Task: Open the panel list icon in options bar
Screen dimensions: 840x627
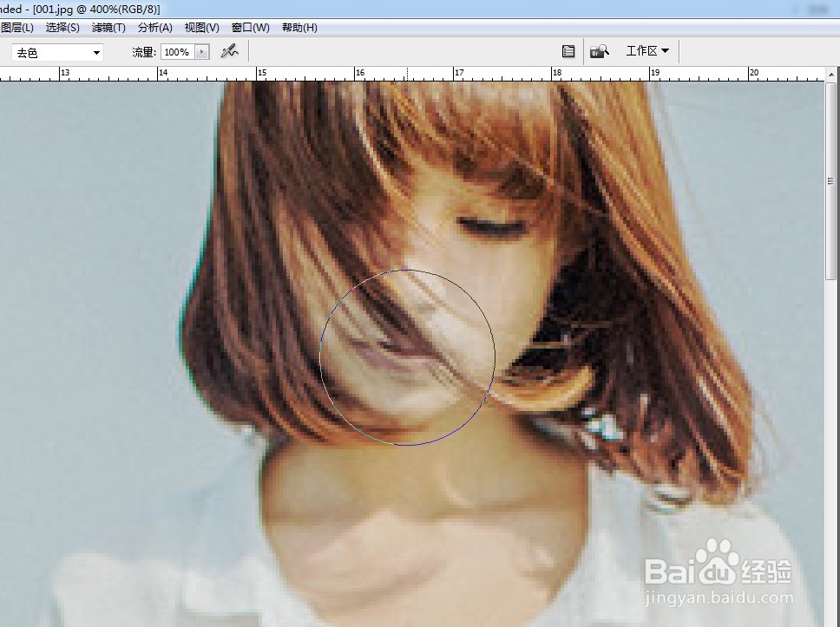Action: point(568,51)
